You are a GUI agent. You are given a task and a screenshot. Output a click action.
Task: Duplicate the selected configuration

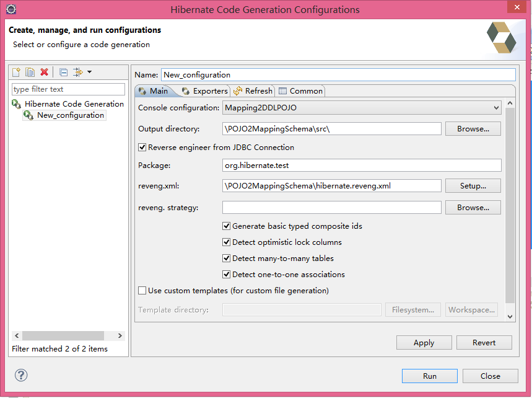coord(30,72)
